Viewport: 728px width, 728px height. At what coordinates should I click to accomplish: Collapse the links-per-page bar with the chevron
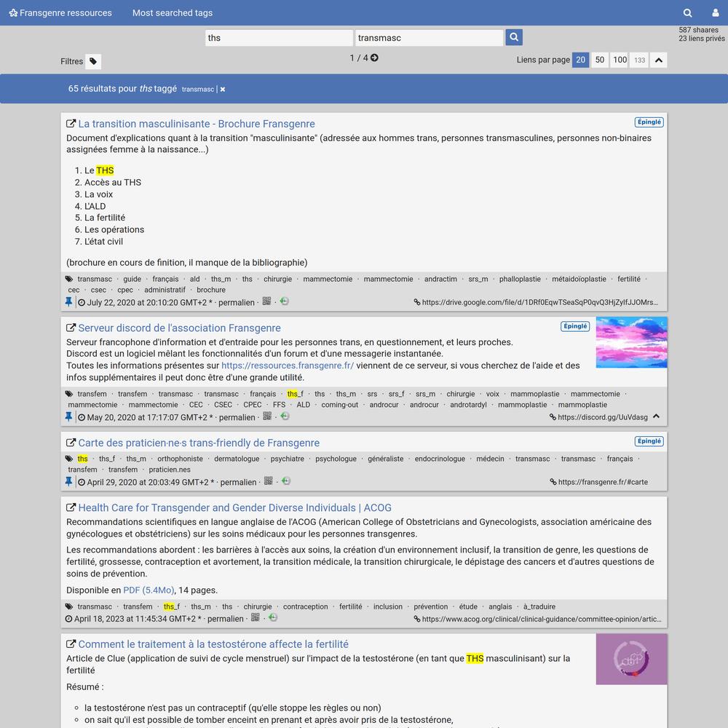[658, 60]
